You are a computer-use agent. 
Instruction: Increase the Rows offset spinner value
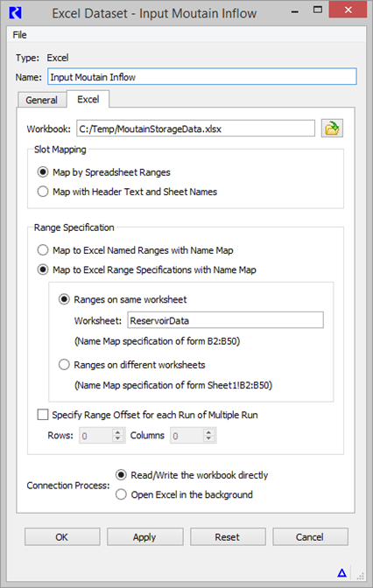coord(118,431)
